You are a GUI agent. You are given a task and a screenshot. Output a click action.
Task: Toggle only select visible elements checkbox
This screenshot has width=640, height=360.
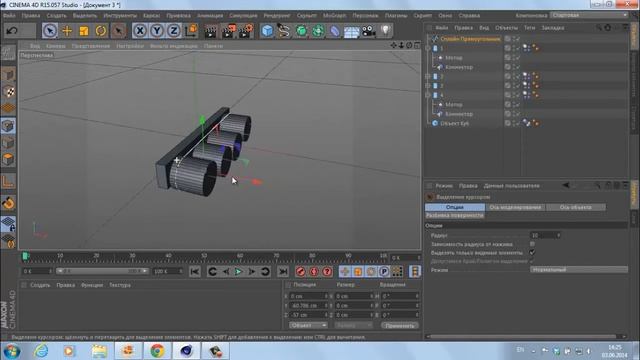[532, 253]
